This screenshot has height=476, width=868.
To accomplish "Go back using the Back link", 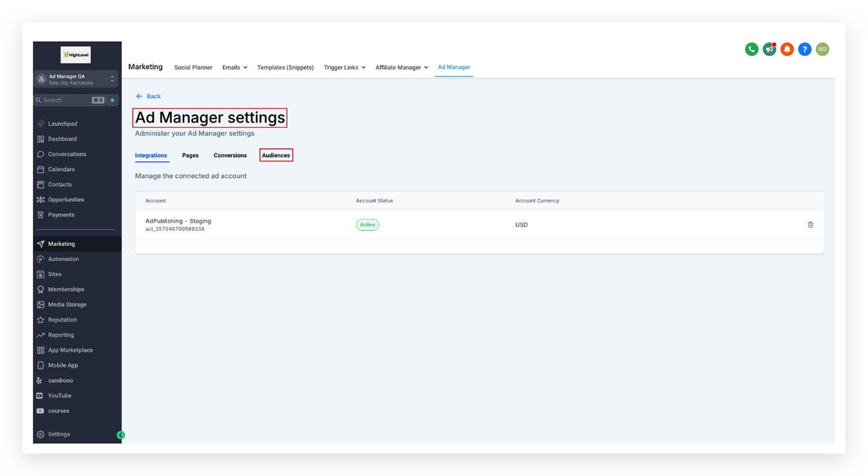I will point(148,96).
